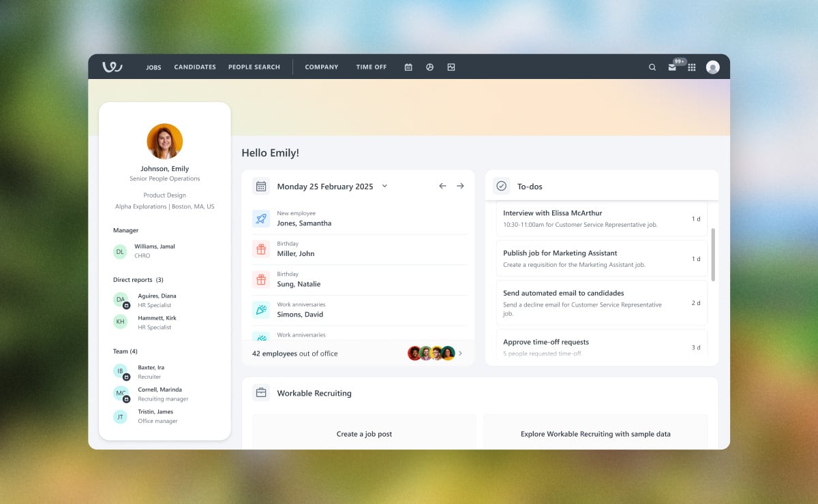Click the rocket icon next to New employee

260,218
